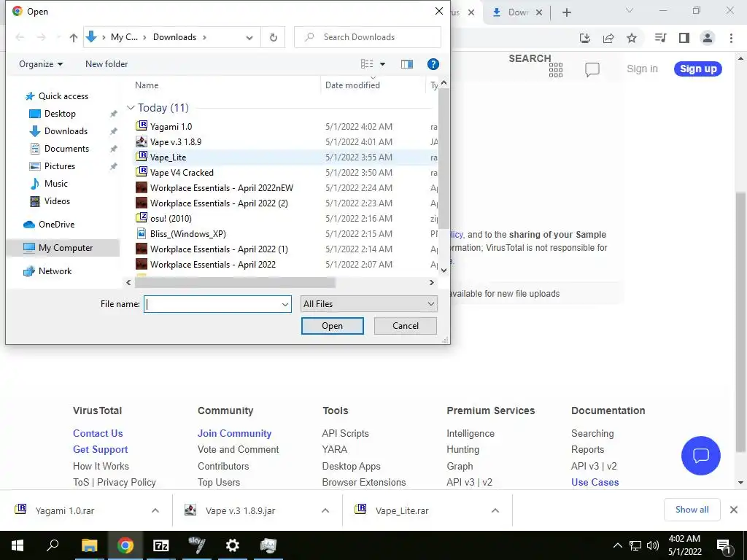Collapse the Today (11) group
Image resolution: width=747 pixels, height=560 pixels.
tap(131, 108)
